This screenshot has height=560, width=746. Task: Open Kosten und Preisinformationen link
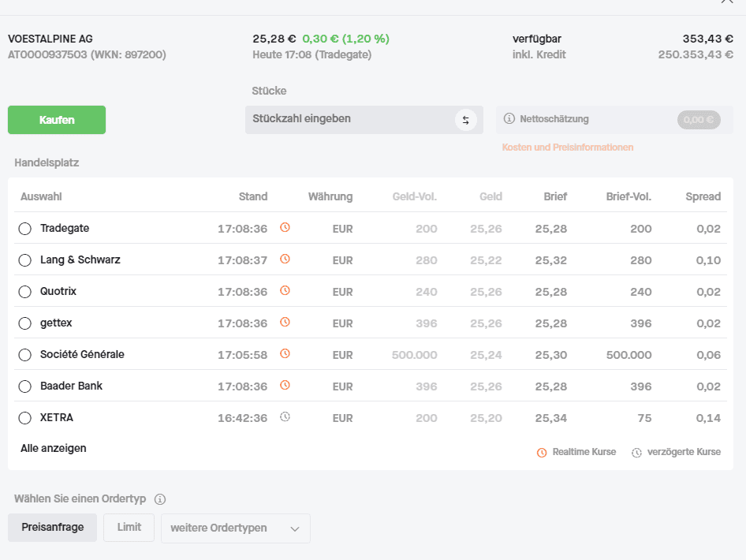coord(567,147)
